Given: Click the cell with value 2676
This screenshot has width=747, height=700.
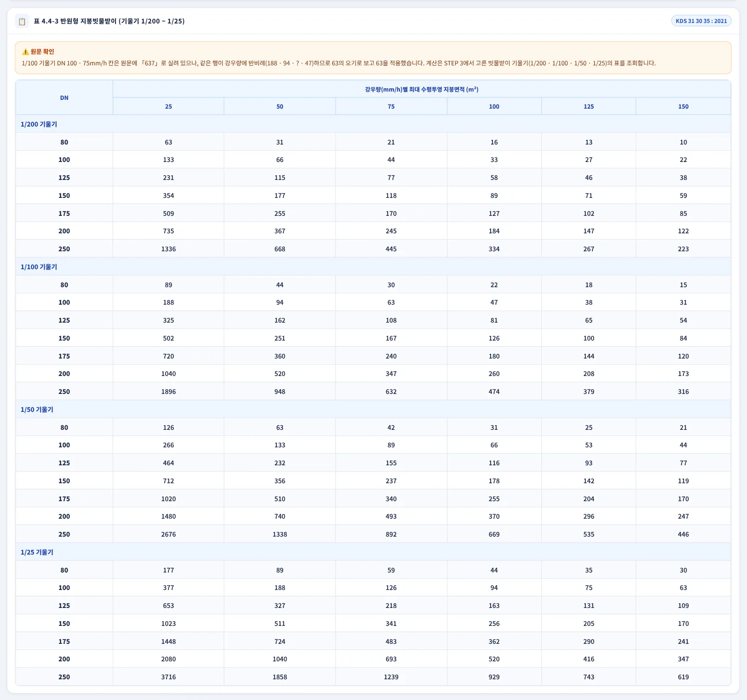Looking at the screenshot, I should pyautogui.click(x=168, y=534).
